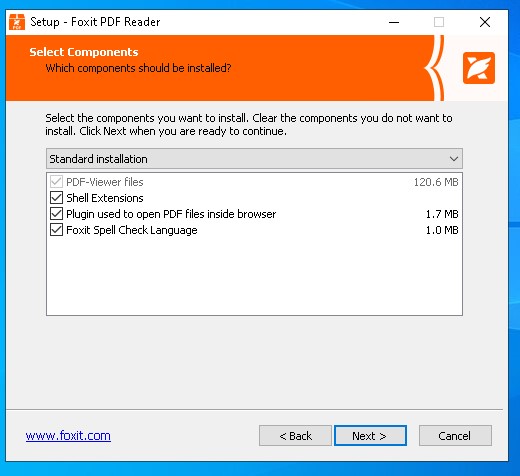The height and width of the screenshot is (476, 520).
Task: Select the Shell Extensions label text
Action: (105, 198)
